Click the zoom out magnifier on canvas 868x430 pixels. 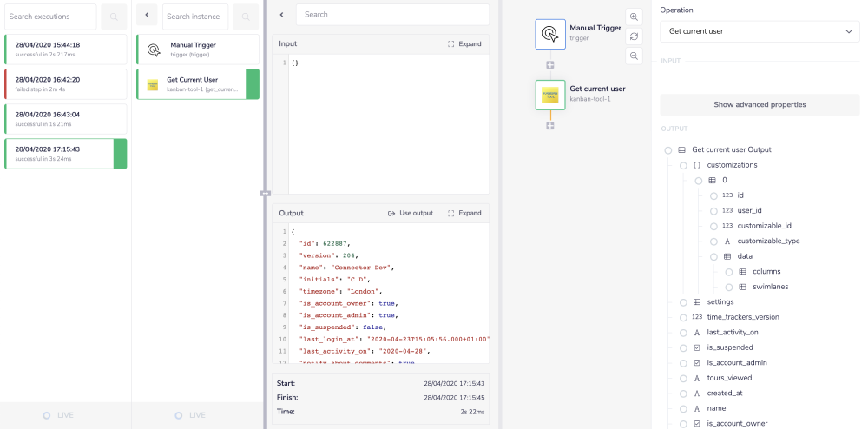point(635,56)
